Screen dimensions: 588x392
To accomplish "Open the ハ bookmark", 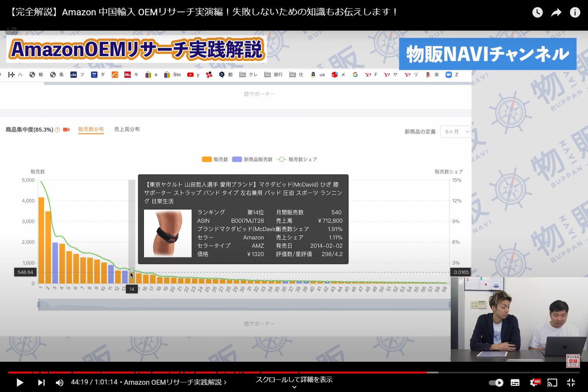I will (x=15, y=75).
